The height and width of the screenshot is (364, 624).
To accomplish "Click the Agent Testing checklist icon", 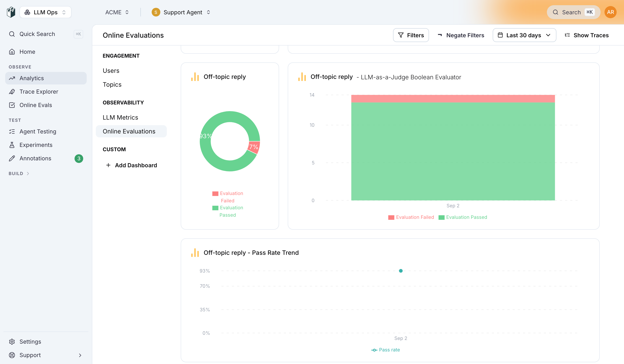I will tap(12, 132).
